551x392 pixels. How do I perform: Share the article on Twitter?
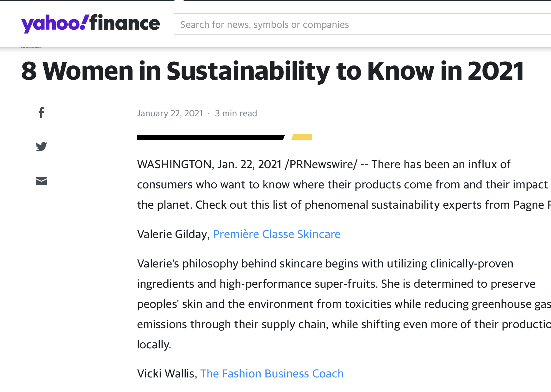[41, 146]
